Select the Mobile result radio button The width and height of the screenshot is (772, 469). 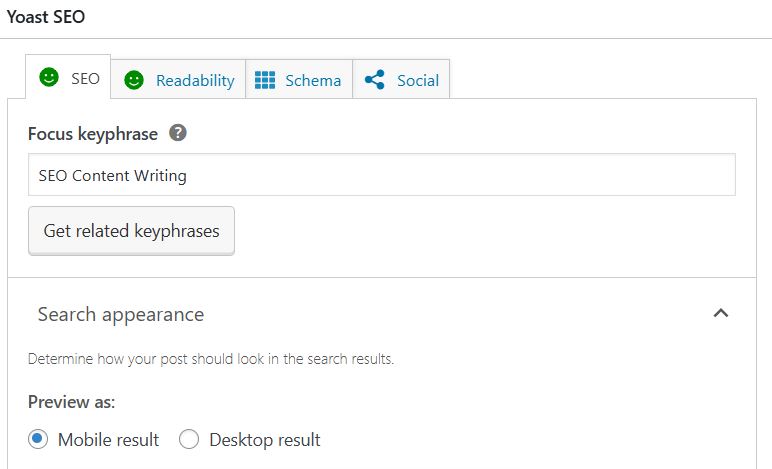[38, 439]
